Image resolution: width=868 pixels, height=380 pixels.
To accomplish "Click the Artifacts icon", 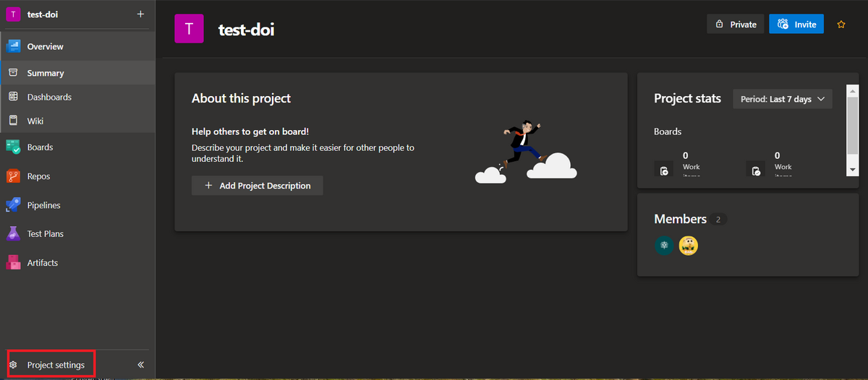I will pos(13,263).
